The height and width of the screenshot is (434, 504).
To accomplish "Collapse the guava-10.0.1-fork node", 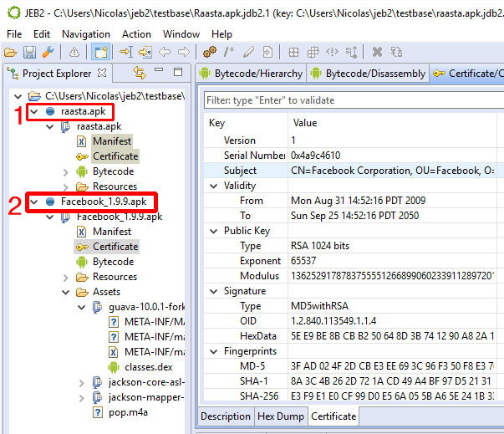I will (x=82, y=307).
